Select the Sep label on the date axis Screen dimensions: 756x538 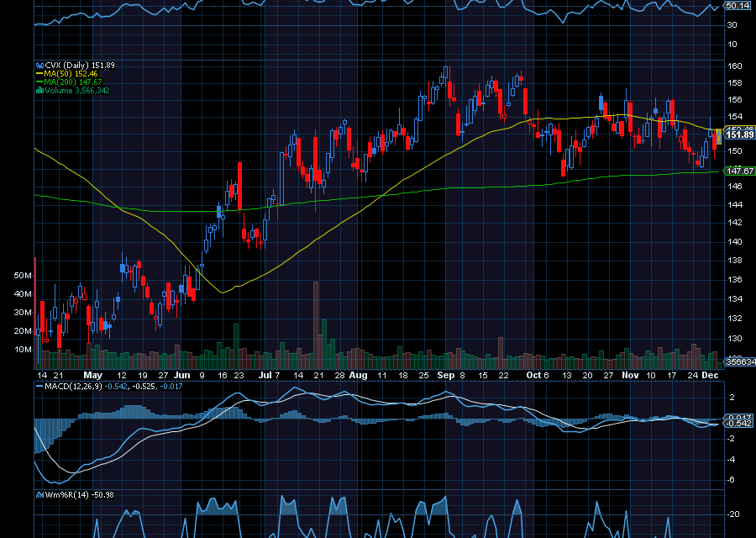pos(445,376)
